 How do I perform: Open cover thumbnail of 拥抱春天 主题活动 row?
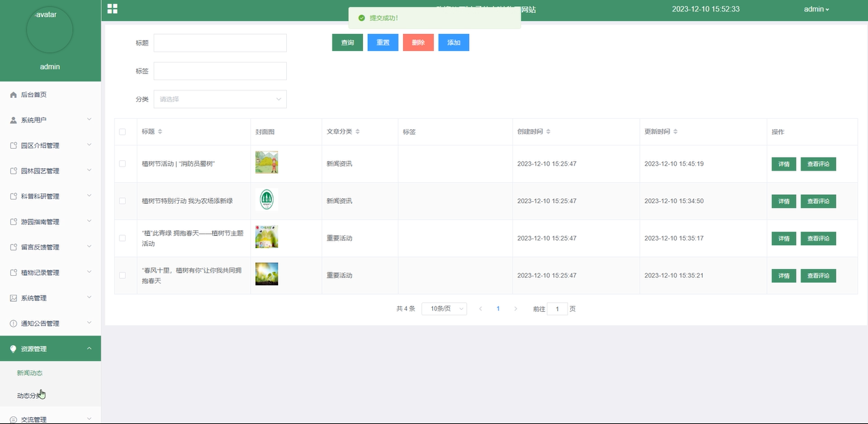[x=266, y=236]
